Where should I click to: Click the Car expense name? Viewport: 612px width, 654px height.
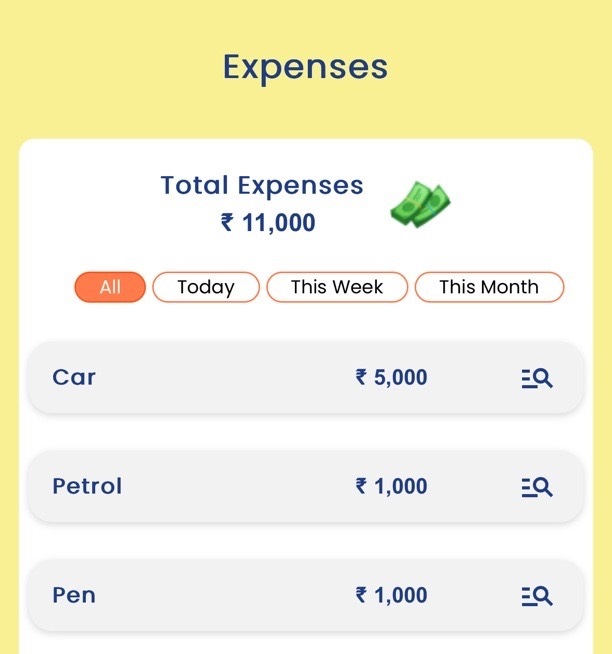[74, 377]
